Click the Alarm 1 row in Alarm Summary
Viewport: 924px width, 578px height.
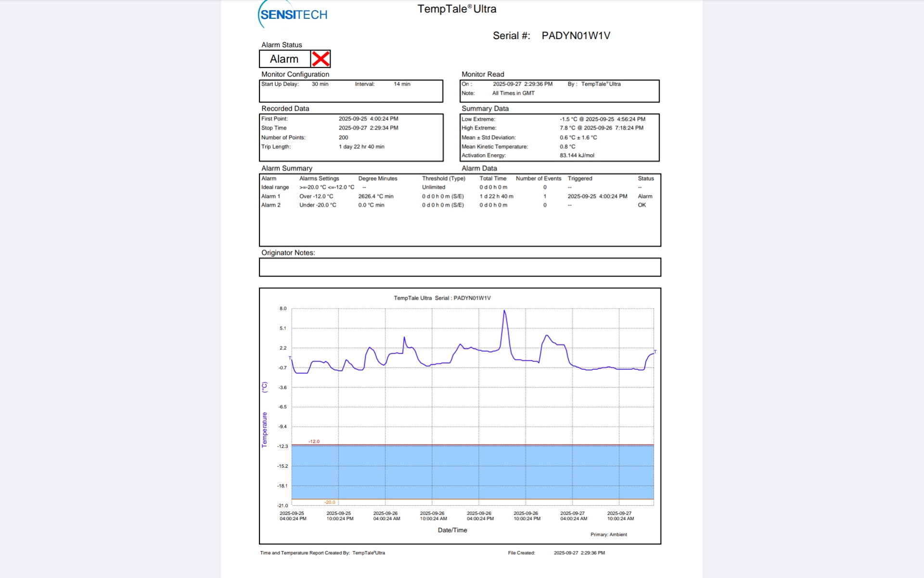270,196
